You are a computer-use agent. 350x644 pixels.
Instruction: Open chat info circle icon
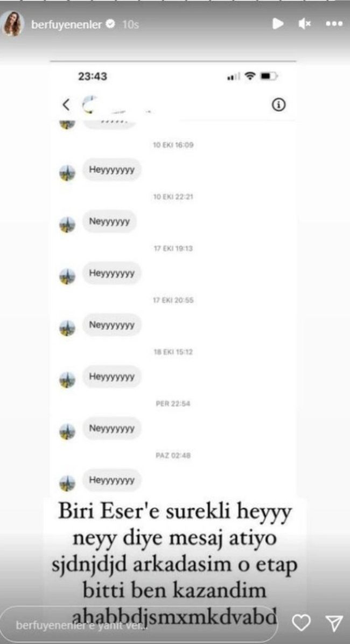278,105
